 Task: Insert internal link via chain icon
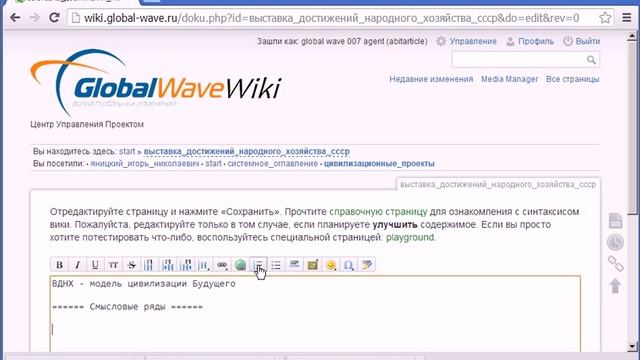(x=222, y=265)
